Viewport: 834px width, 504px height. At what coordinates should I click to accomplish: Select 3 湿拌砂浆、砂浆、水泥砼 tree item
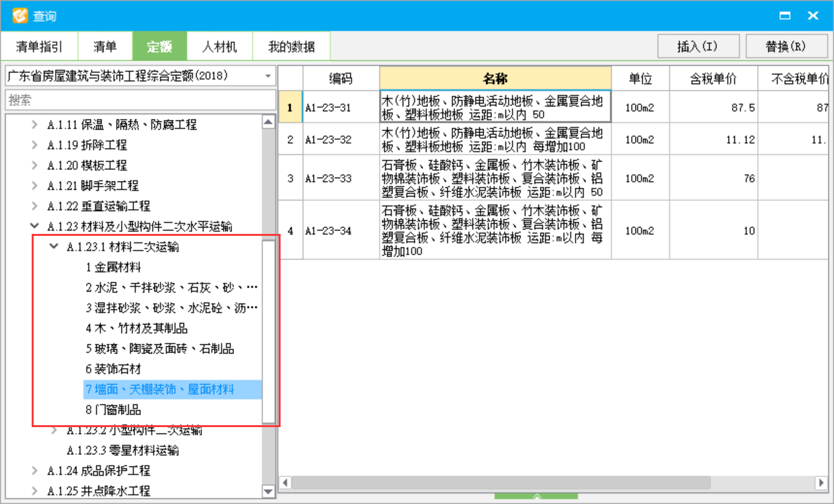click(172, 308)
